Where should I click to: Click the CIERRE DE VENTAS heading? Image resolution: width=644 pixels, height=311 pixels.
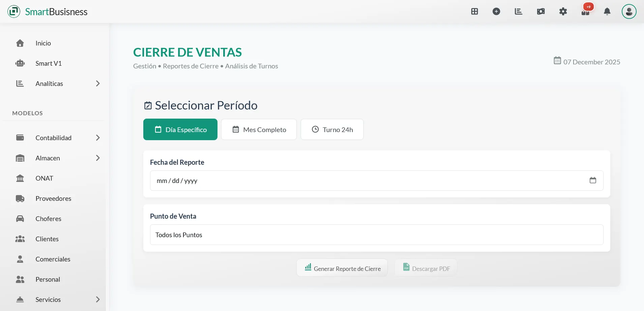click(187, 52)
